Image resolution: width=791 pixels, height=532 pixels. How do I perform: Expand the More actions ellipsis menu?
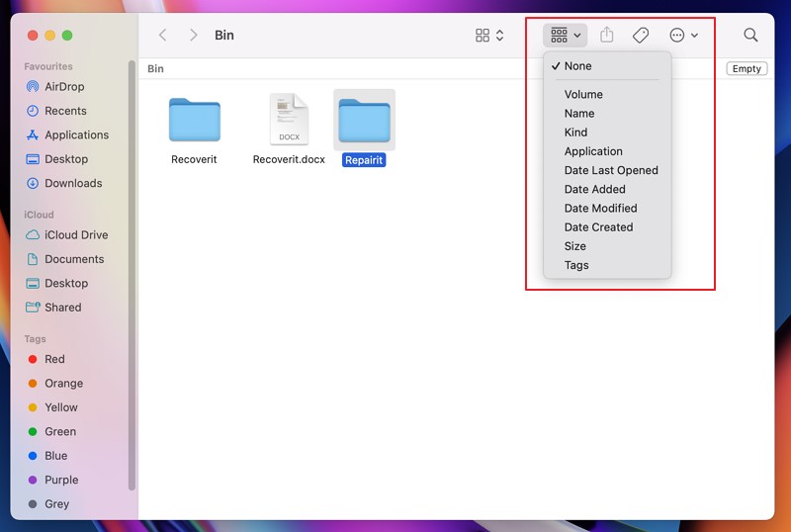point(683,36)
